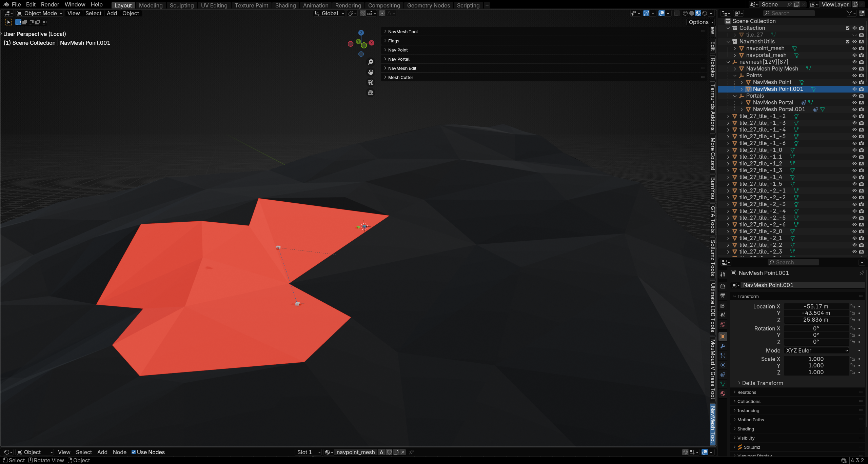The image size is (868, 464).
Task: Open the Modifiers properties tab (wrench icon)
Action: pyautogui.click(x=723, y=346)
